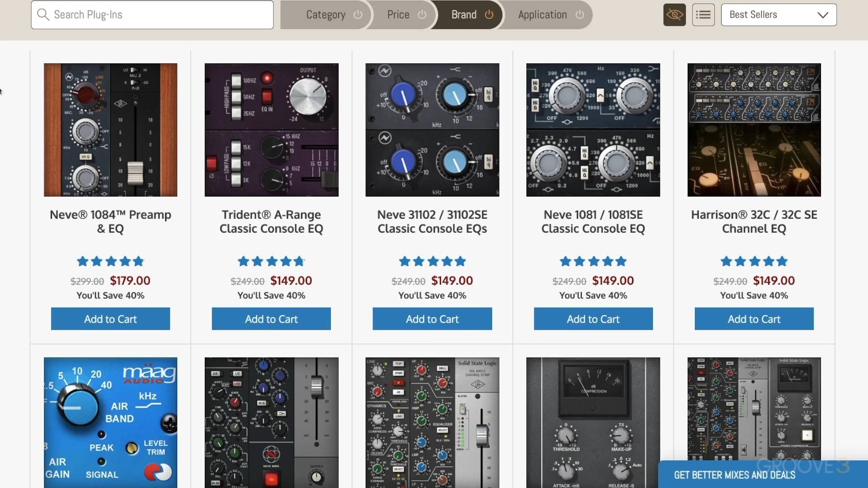Toggle Price filter power icon
Viewport: 868px width, 488px height.
click(422, 14)
